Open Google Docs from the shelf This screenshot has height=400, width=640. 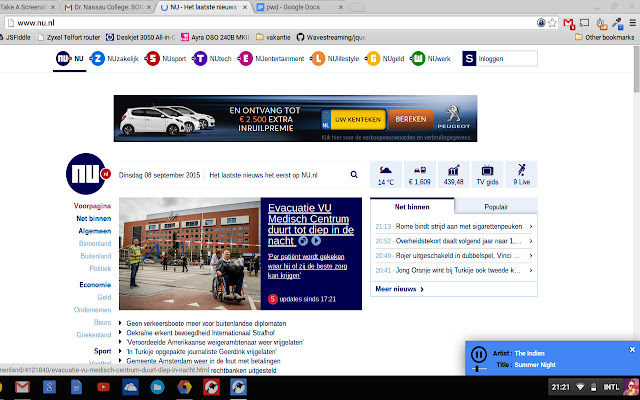76,387
